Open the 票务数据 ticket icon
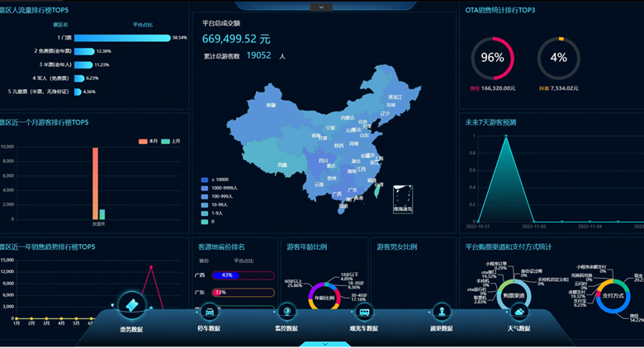The width and height of the screenshot is (644, 348). pyautogui.click(x=132, y=305)
